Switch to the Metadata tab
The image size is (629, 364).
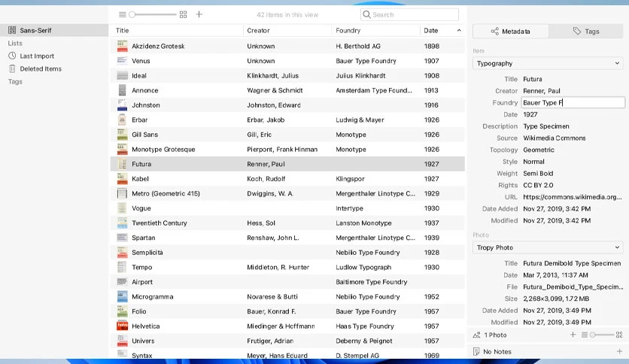point(510,32)
